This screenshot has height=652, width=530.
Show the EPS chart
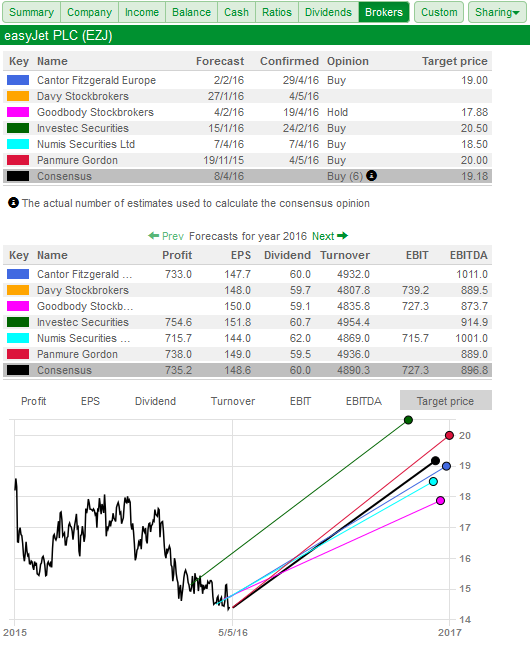click(x=90, y=401)
